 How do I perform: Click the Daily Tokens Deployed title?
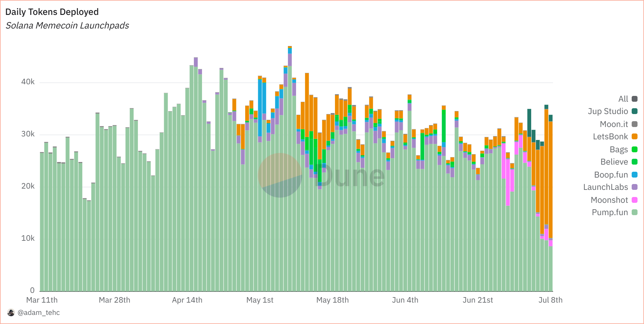[x=52, y=12]
